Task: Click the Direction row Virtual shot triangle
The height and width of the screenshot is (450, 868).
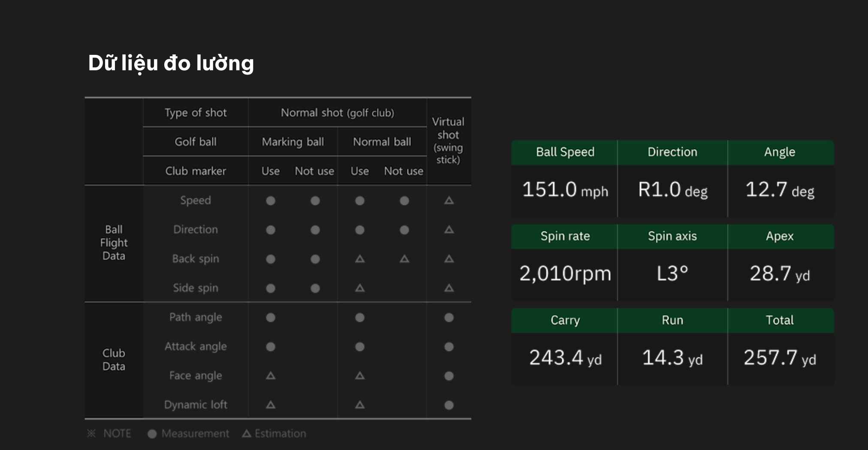Action: point(449,230)
